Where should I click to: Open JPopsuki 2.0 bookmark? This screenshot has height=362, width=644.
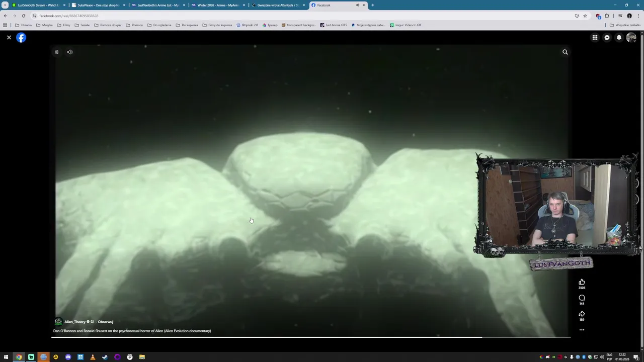coord(247,25)
